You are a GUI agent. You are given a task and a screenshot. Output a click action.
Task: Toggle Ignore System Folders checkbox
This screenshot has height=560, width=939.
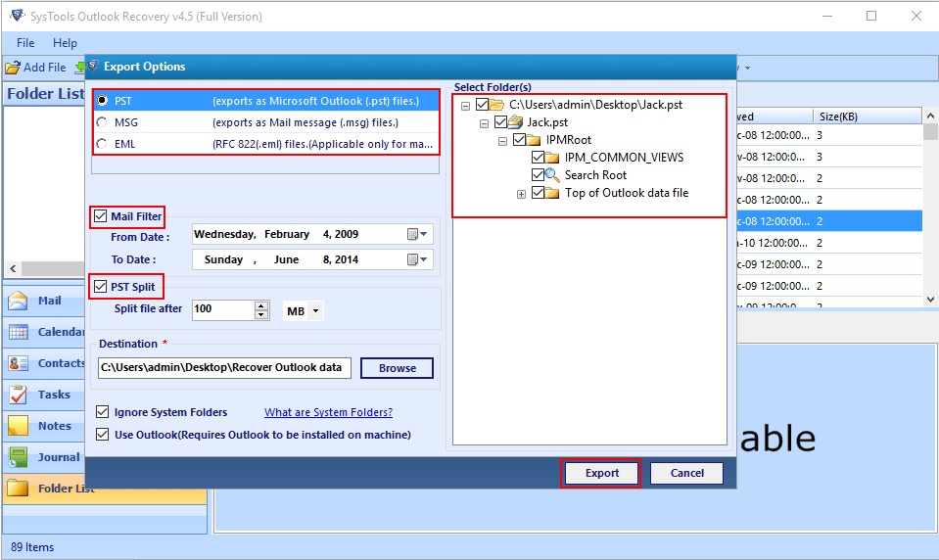pyautogui.click(x=103, y=412)
